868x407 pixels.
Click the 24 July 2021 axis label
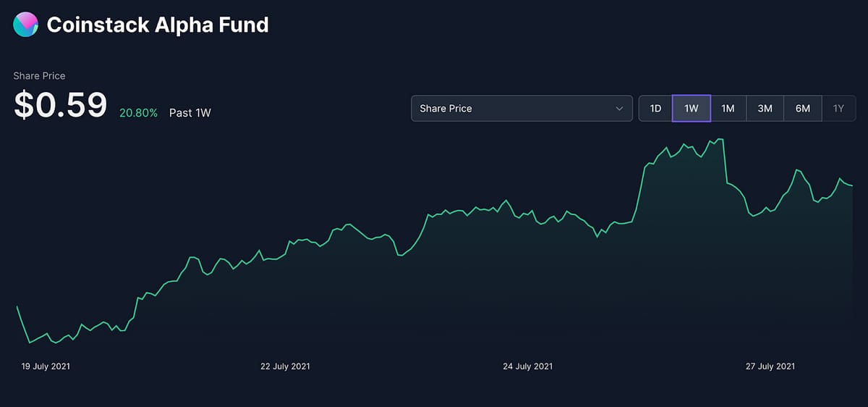[x=527, y=366]
